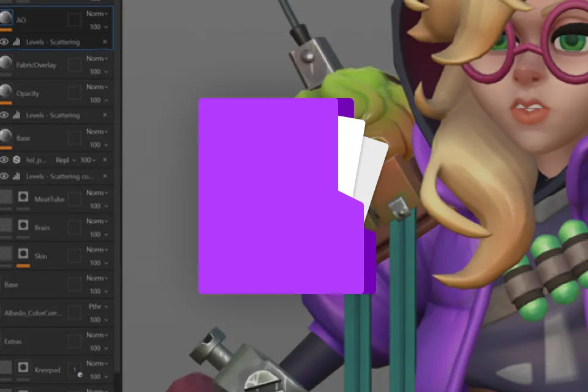
Task: Select the Base fill layer sphere thumbnail
Action: click(6, 135)
